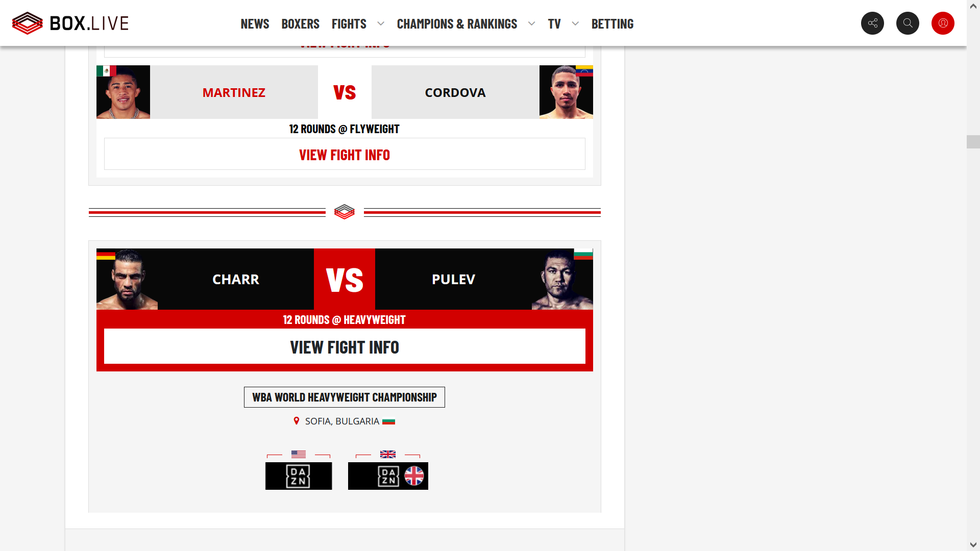
Task: Click the user account icon
Action: pyautogui.click(x=943, y=23)
